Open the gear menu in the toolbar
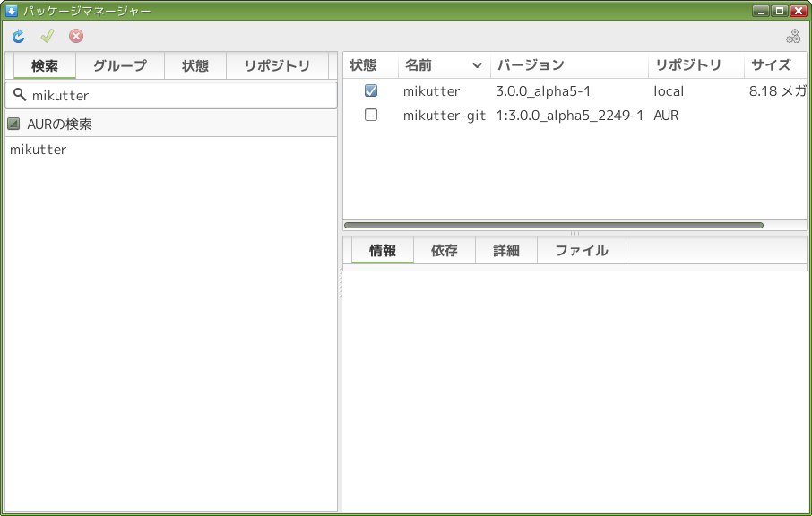The image size is (812, 516). tap(793, 36)
